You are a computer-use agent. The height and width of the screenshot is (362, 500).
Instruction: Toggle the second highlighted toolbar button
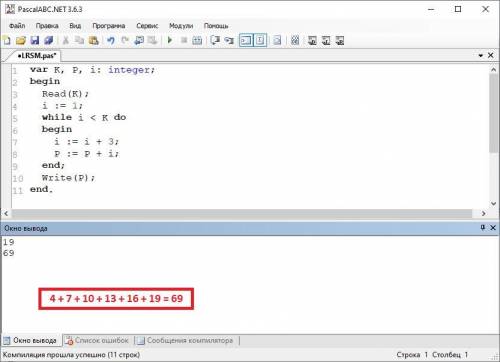tap(260, 41)
